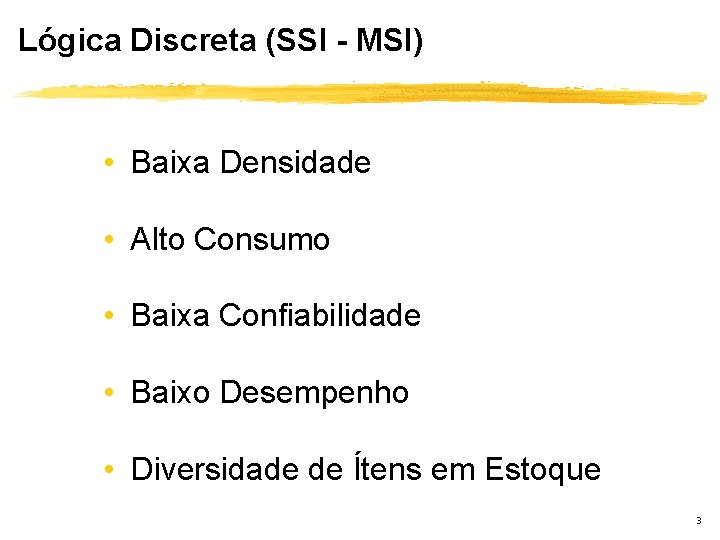Select the "Diversidade de Ítens em Estoque" line

tap(366, 468)
